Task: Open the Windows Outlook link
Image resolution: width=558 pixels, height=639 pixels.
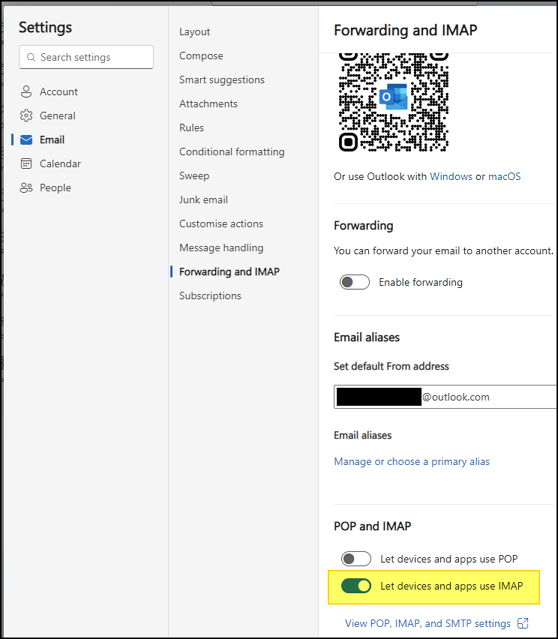Action: (451, 176)
